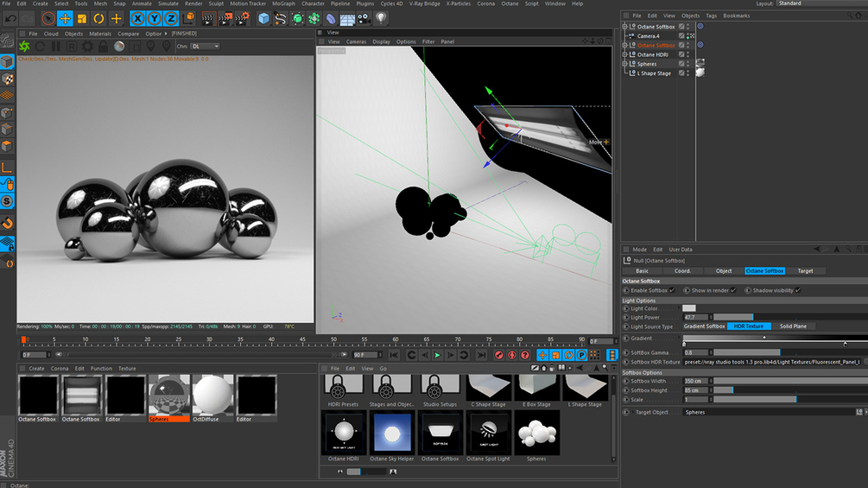Toggle the Z axis lock
Screen dimensions: 868x488
[171, 19]
